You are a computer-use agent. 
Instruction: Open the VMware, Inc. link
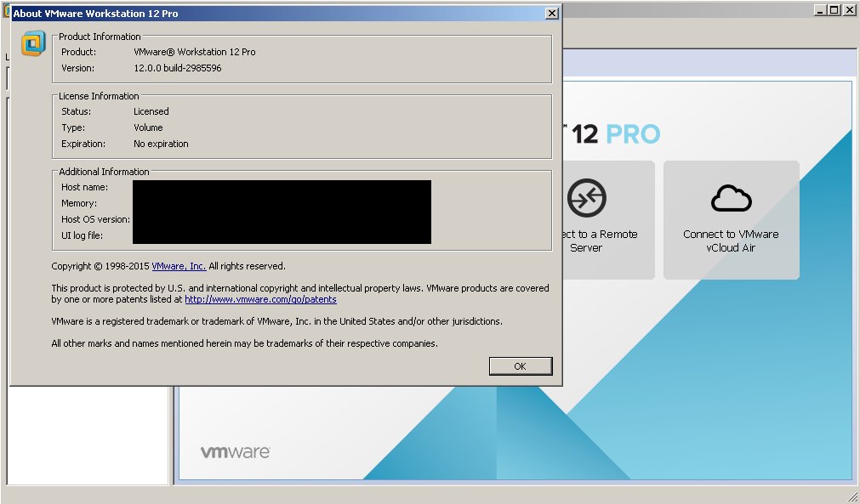coord(179,266)
